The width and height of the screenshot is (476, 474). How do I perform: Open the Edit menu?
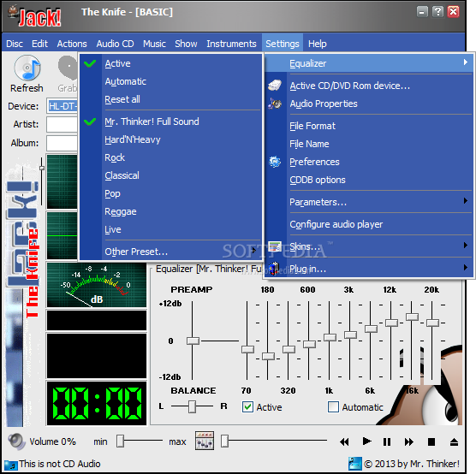[39, 44]
